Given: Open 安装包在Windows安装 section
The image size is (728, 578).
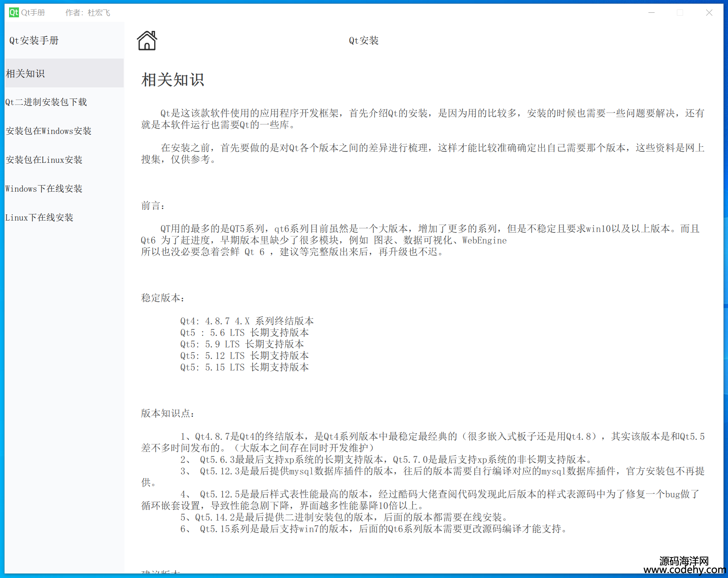Looking at the screenshot, I should [x=64, y=131].
